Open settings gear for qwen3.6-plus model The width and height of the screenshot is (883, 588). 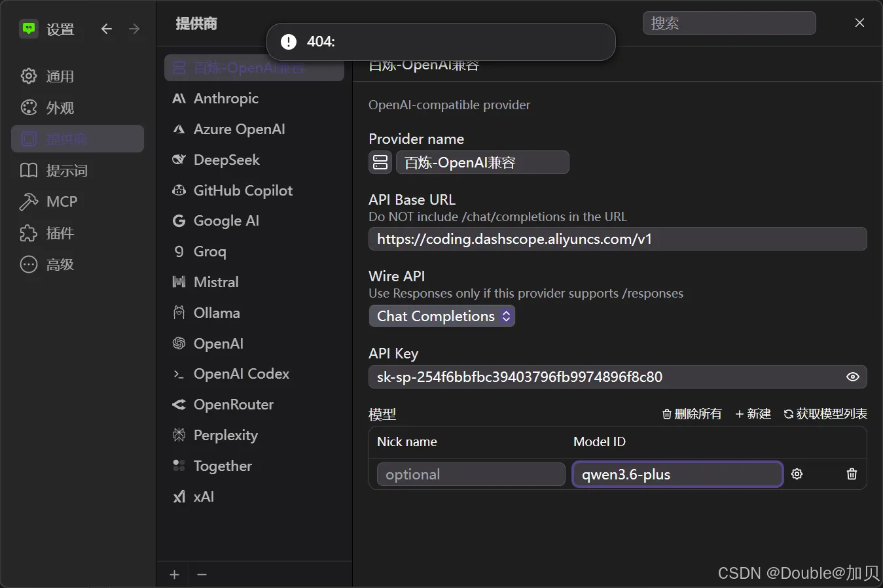[797, 474]
